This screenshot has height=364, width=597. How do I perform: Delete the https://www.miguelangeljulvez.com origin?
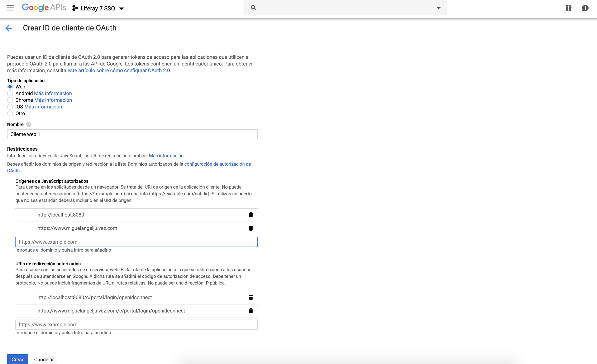pyautogui.click(x=251, y=228)
